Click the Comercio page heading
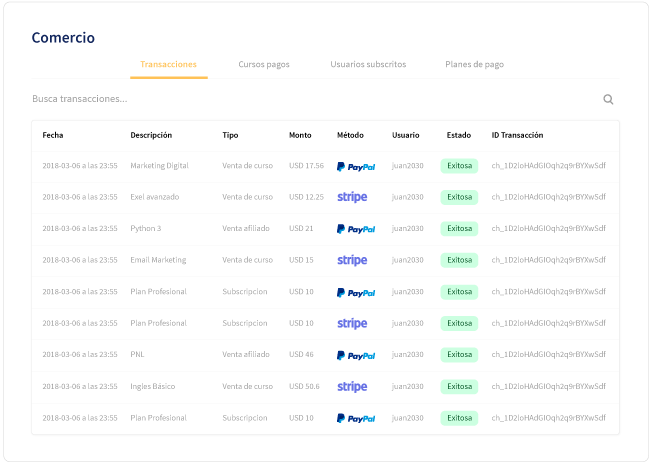The height and width of the screenshot is (463, 650). (x=63, y=38)
